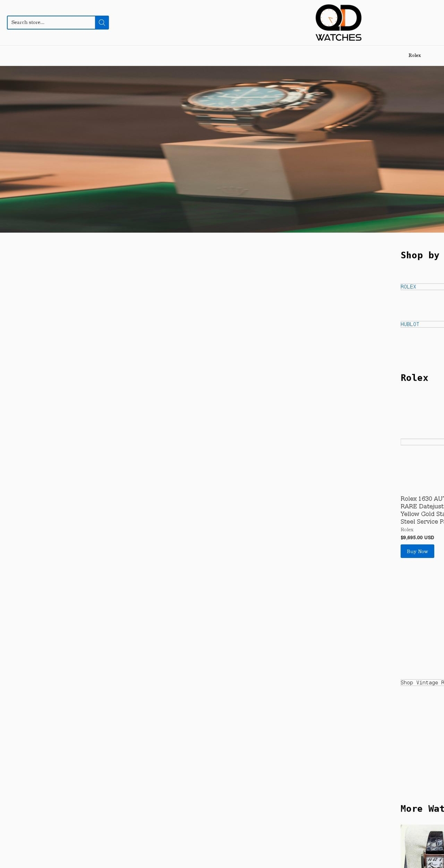Click the Rolex vendor label under product
Viewport: 444px width, 868px height.
pos(407,530)
